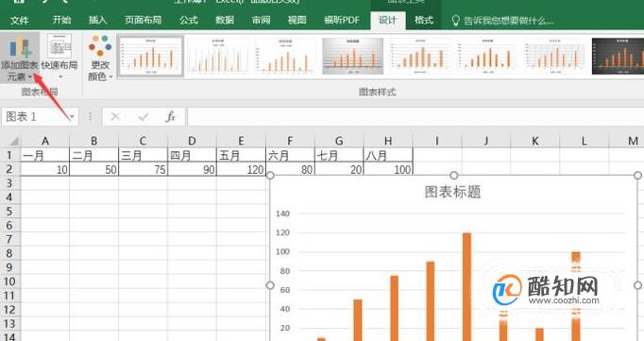Open the Quick Layout gallery
This screenshot has height=341, width=644.
point(59,58)
